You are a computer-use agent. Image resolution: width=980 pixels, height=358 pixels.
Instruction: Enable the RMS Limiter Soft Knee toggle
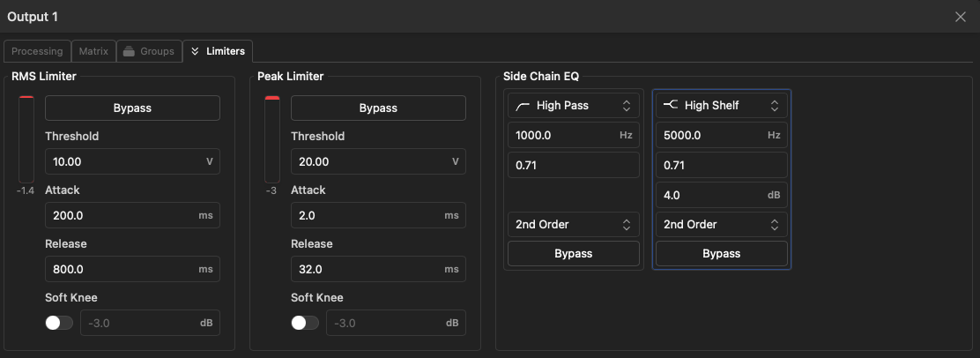[x=59, y=323]
